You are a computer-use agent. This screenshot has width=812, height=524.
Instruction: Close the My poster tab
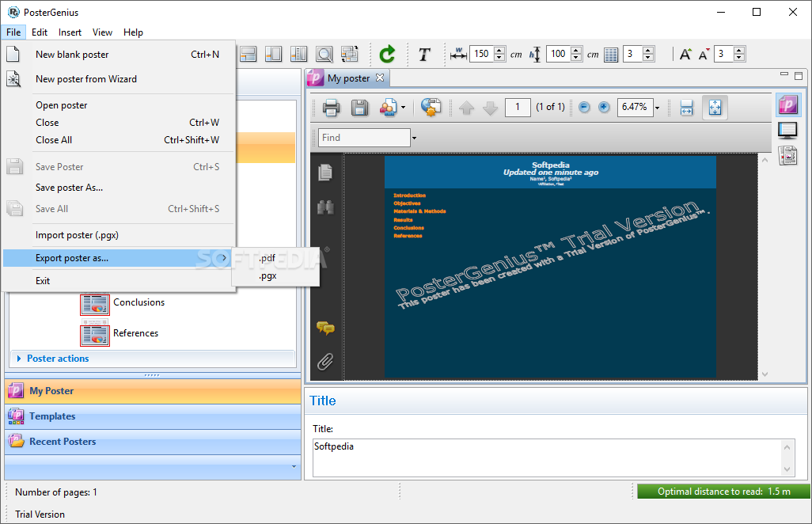coord(380,78)
